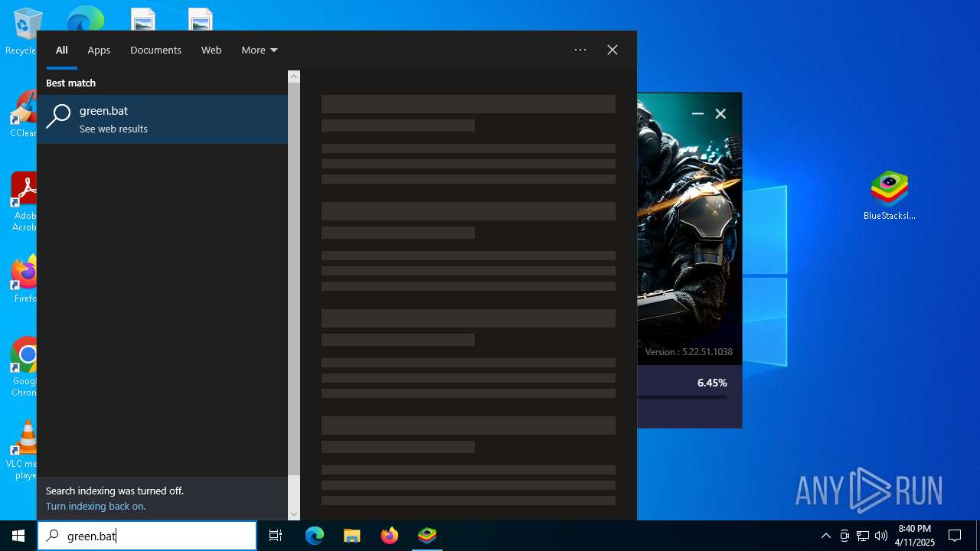Open the notification center icon

[955, 536]
